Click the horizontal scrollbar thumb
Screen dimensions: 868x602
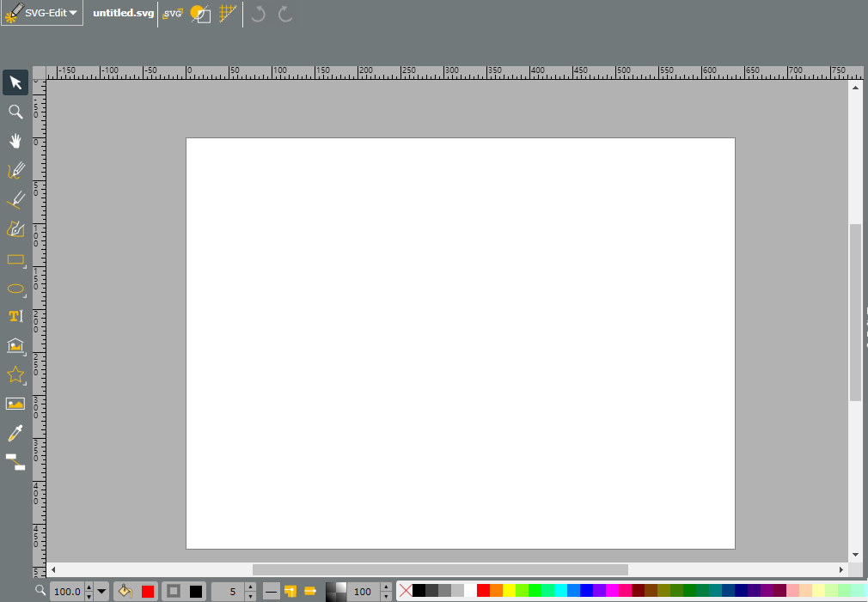point(440,569)
